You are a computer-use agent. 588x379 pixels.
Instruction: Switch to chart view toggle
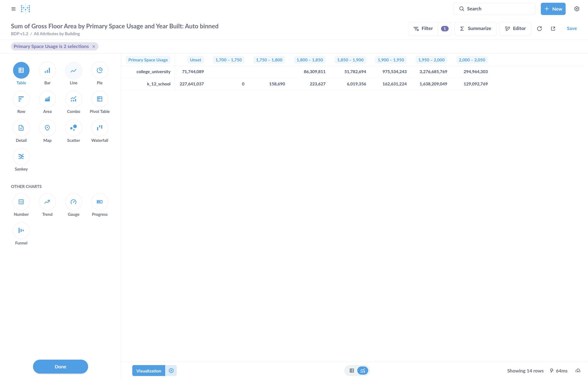pos(363,371)
